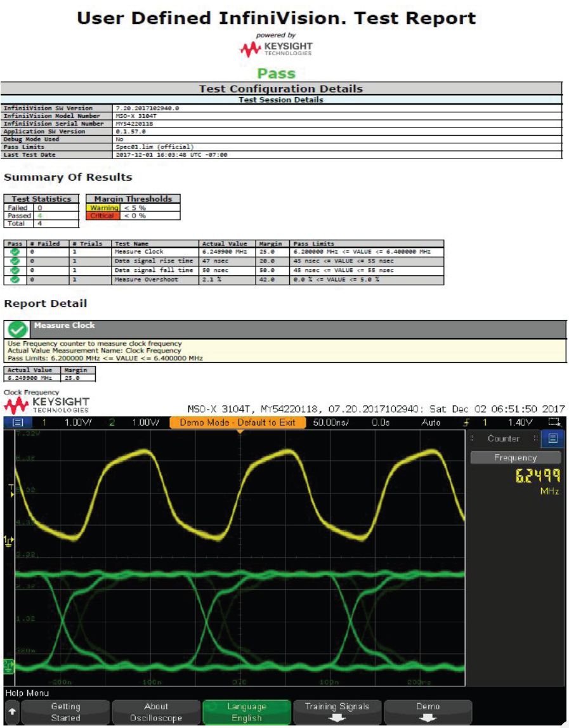Image resolution: width=569 pixels, height=728 pixels.
Task: Expand the Demo submenu
Action: click(428, 712)
